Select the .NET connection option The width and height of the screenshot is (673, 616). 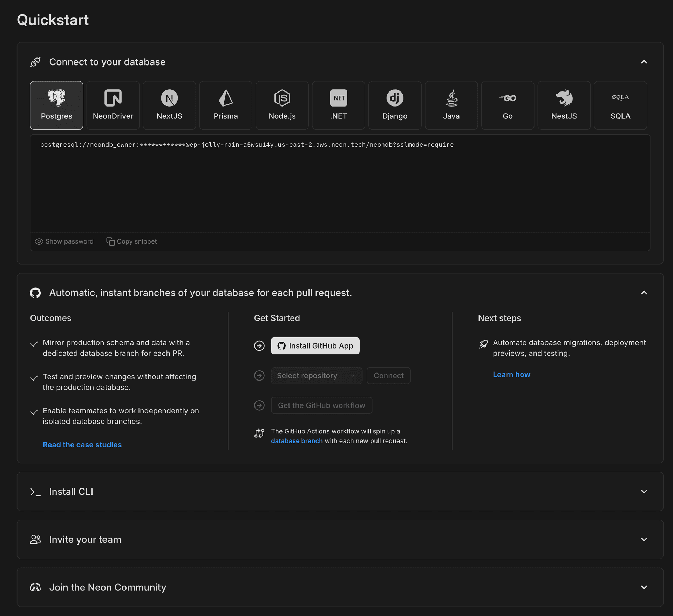pos(338,105)
